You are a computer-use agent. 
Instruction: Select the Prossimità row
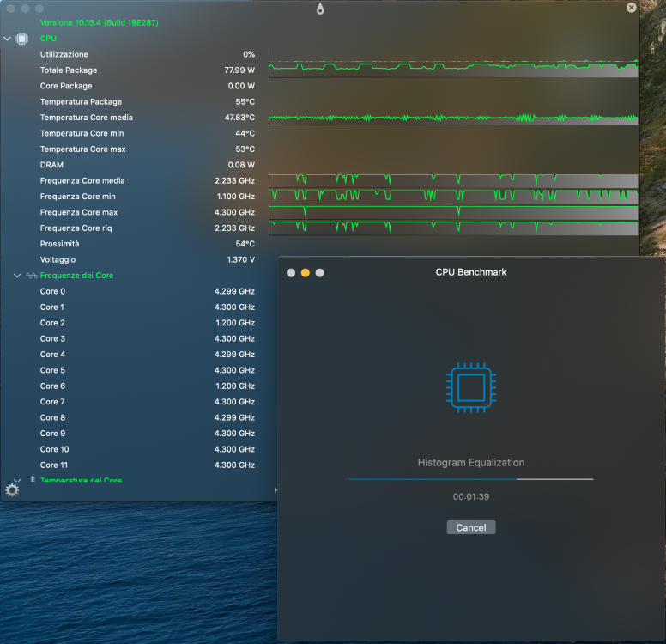(x=148, y=244)
